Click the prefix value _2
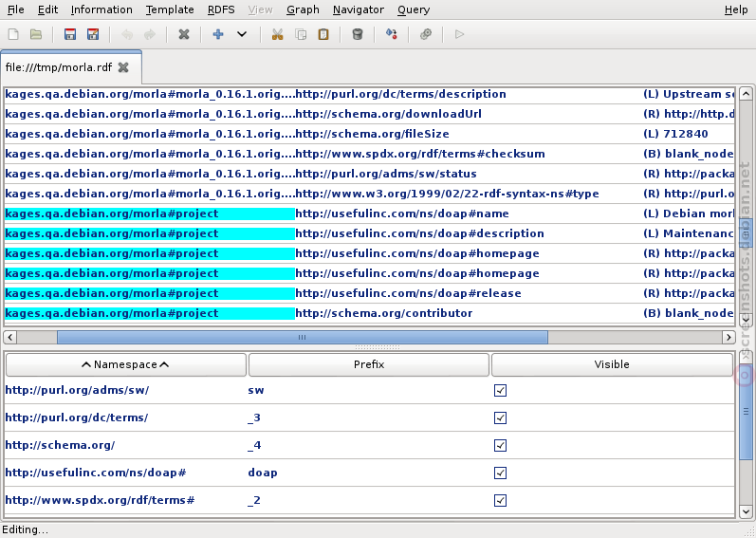The image size is (756, 538). pos(254,500)
